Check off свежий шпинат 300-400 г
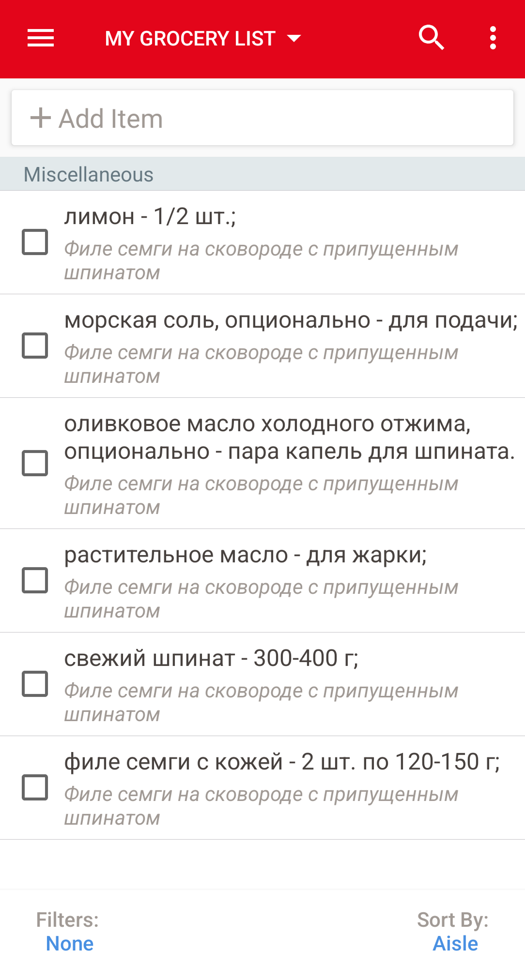The height and width of the screenshot is (980, 525). (x=35, y=684)
